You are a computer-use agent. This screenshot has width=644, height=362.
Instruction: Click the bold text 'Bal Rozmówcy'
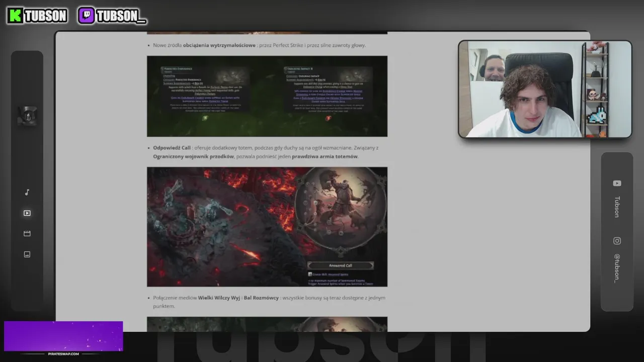[x=261, y=298]
